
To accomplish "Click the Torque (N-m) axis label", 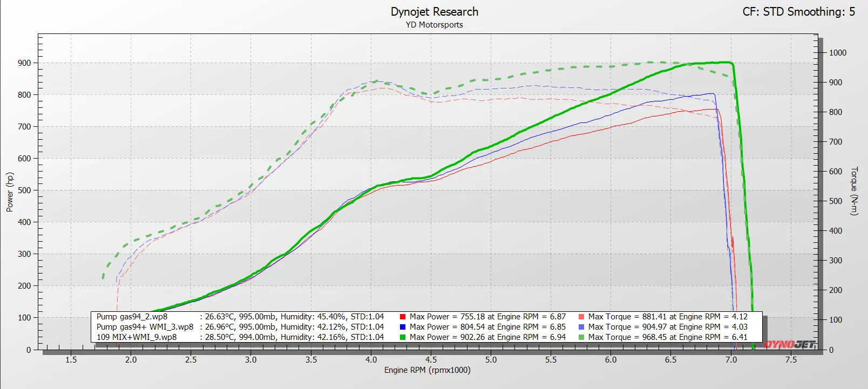I will point(854,191).
